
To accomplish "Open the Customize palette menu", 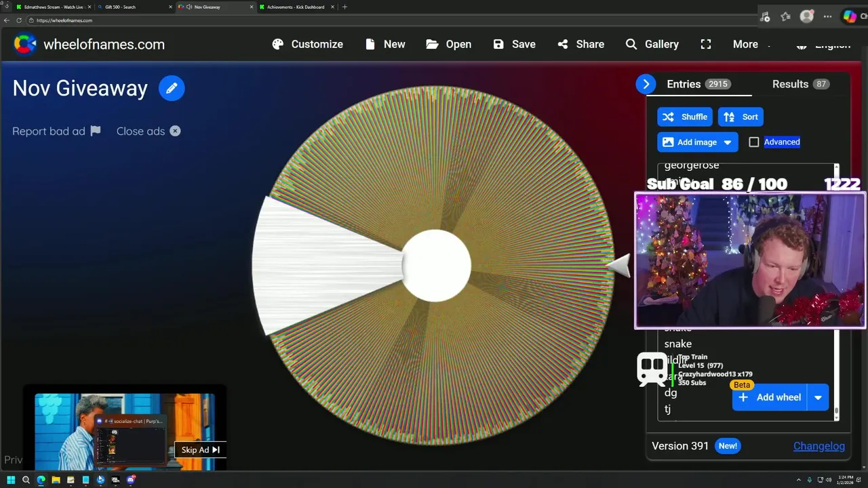I will coord(308,44).
